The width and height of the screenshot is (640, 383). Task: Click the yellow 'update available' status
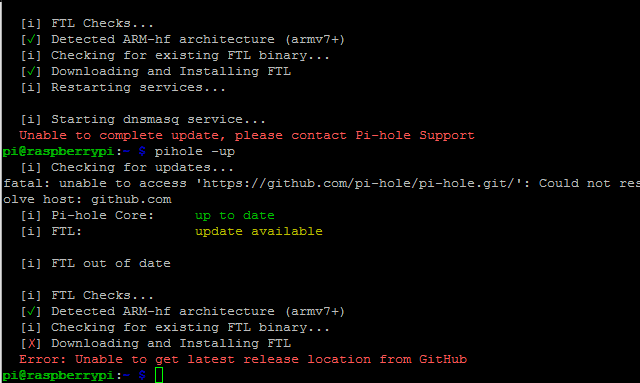259,232
